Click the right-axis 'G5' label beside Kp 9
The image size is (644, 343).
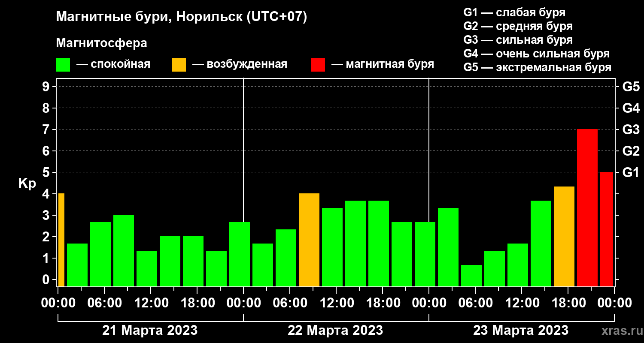[x=631, y=87]
